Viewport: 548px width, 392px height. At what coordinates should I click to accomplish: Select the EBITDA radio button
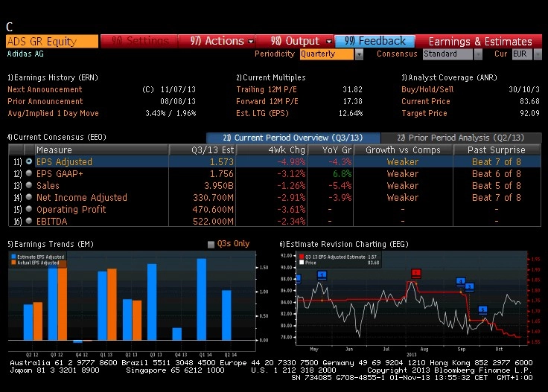(x=29, y=221)
